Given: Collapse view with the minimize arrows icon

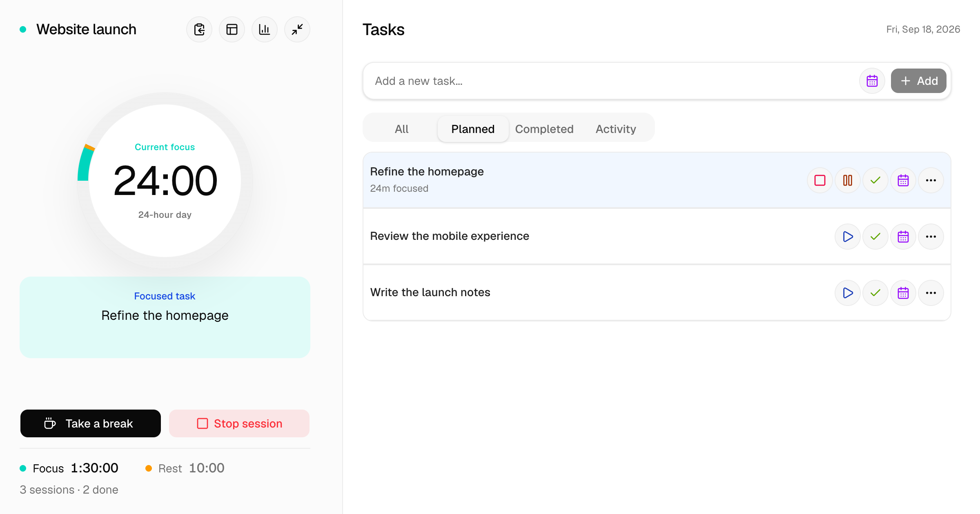Looking at the screenshot, I should (x=297, y=29).
